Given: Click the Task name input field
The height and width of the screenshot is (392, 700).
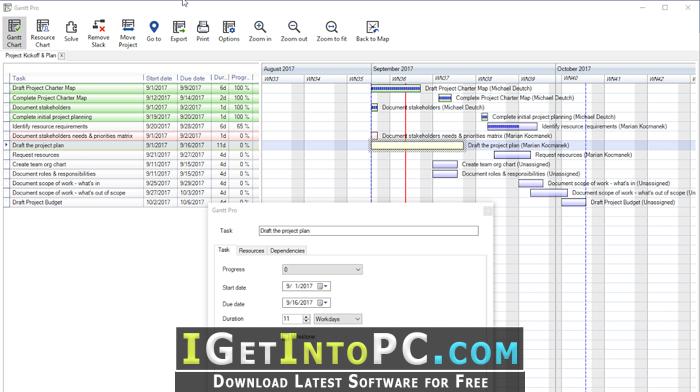Looking at the screenshot, I should coord(368,231).
